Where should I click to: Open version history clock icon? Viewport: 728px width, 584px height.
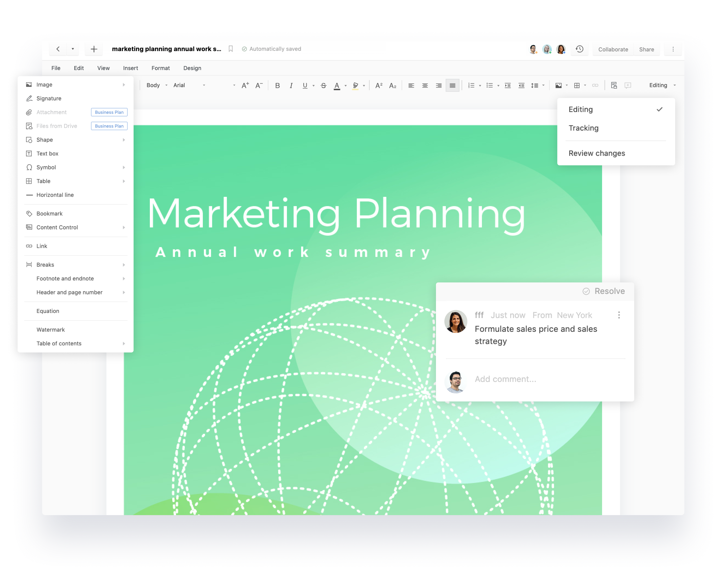click(x=579, y=49)
